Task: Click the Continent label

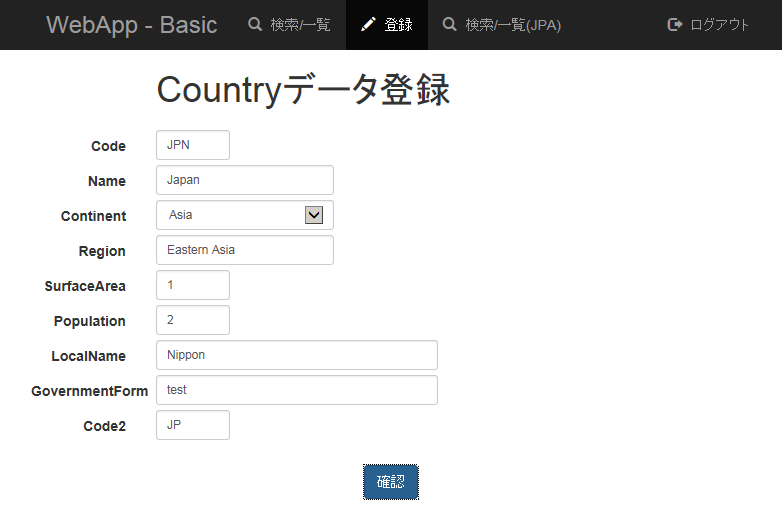Action: [93, 216]
